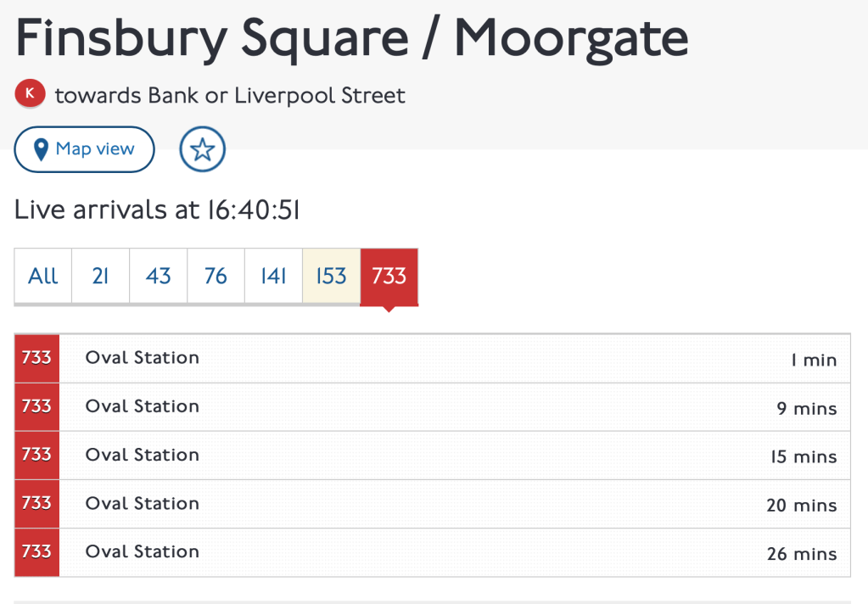Show arrivals for route 141
This screenshot has width=868, height=604.
click(x=273, y=276)
